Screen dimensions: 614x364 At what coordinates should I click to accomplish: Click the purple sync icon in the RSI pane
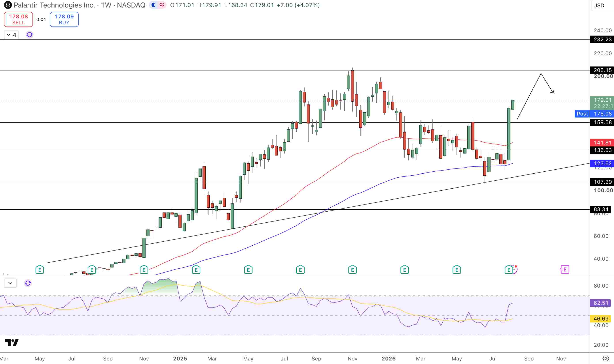pos(28,283)
